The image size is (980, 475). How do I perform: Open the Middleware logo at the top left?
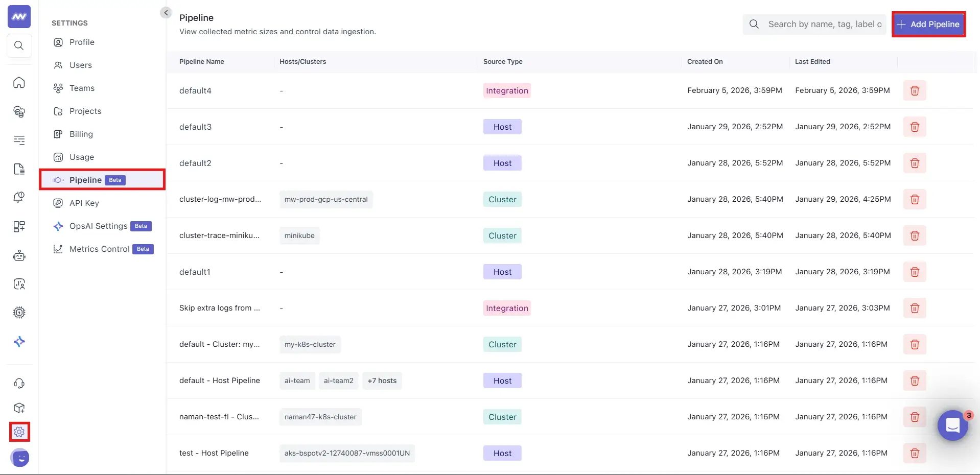[19, 16]
